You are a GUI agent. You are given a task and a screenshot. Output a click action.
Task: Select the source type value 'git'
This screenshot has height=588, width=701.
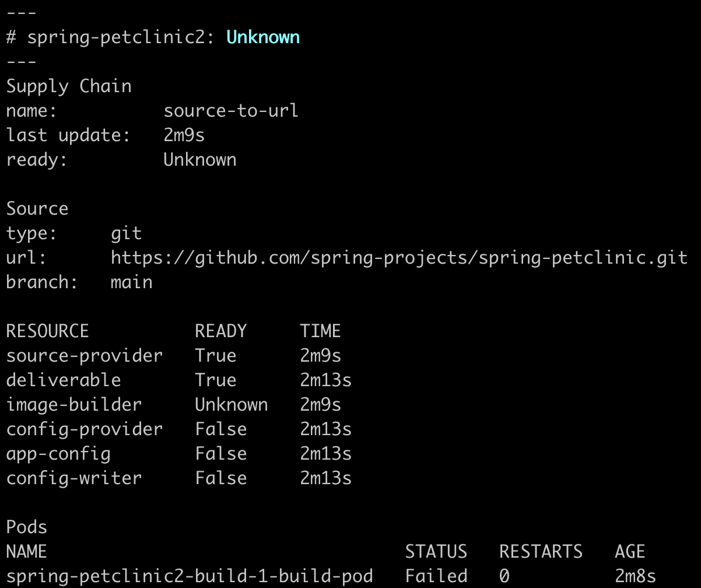click(x=127, y=234)
